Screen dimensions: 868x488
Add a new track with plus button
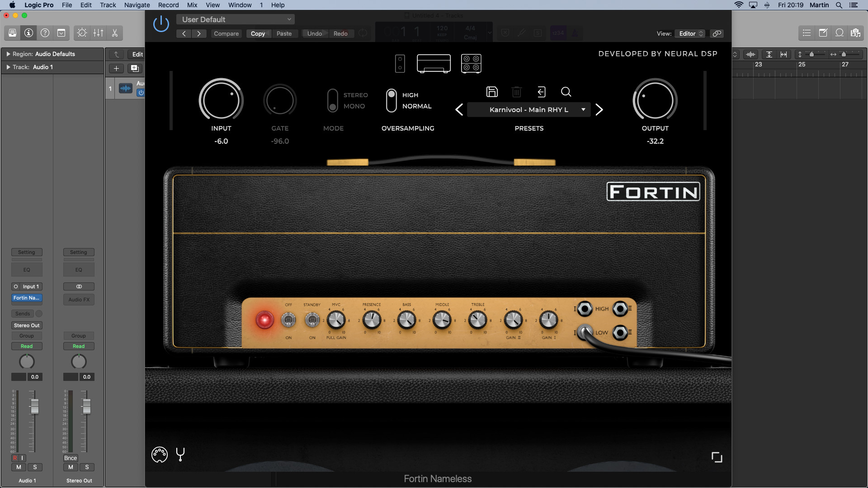click(116, 68)
